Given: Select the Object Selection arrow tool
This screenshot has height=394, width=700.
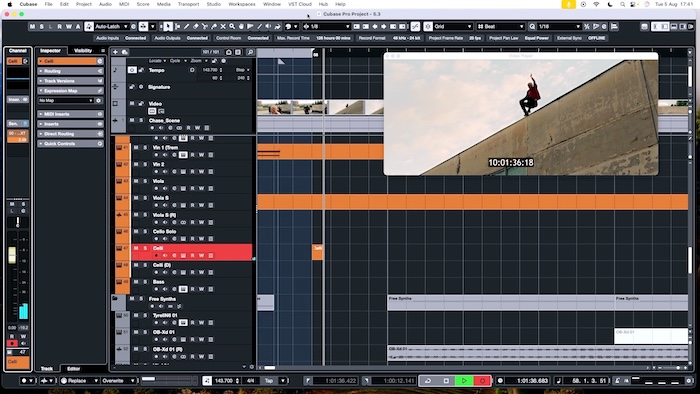Looking at the screenshot, I should click(168, 26).
